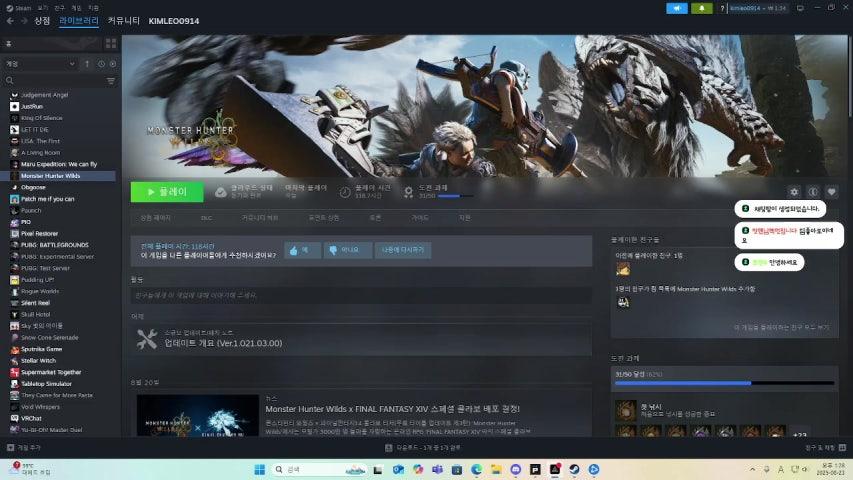Open the 상점 store tab
Screen dimensions: 853x480
click(x=42, y=21)
